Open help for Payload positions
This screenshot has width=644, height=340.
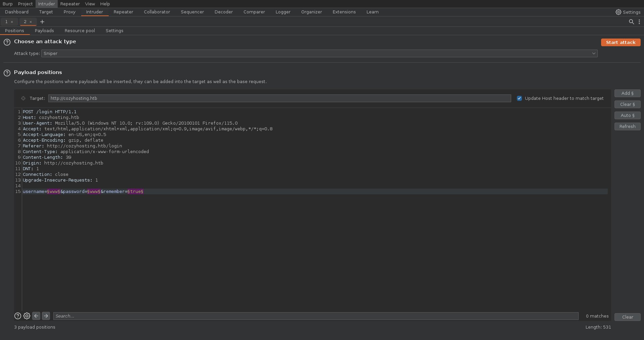tap(7, 73)
